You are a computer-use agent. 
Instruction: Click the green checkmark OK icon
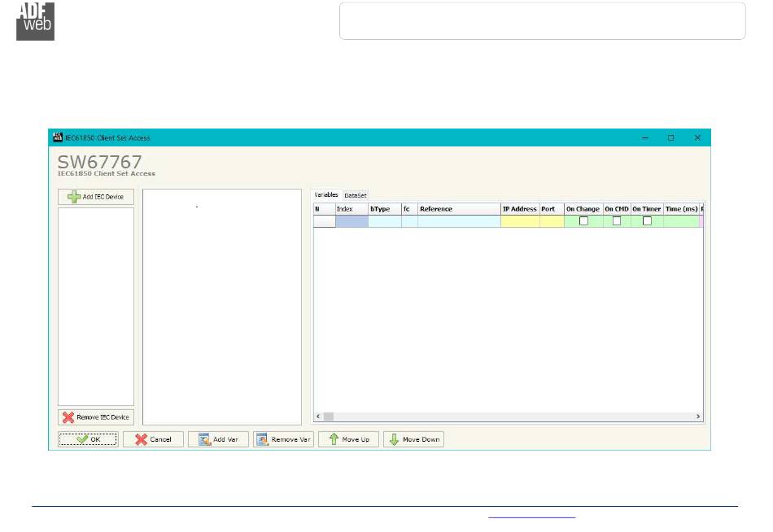[x=82, y=439]
